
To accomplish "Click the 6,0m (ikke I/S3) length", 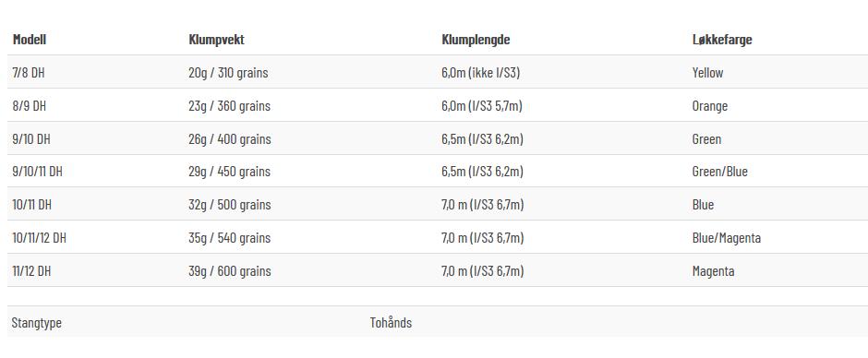I will (x=481, y=73).
